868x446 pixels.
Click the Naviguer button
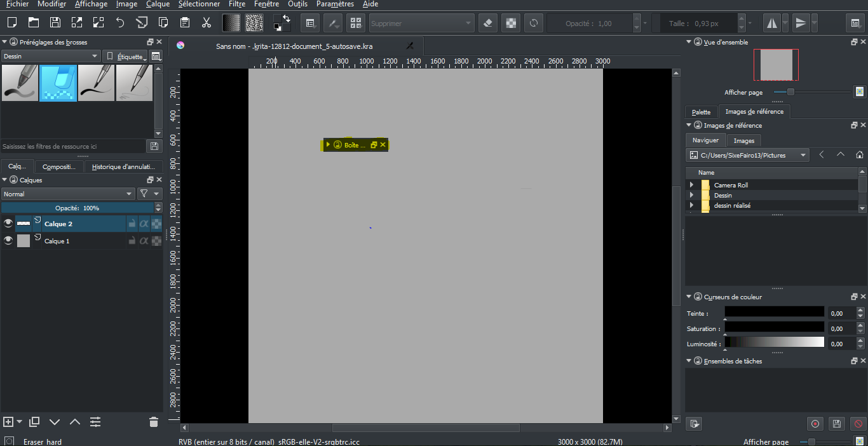tap(705, 140)
